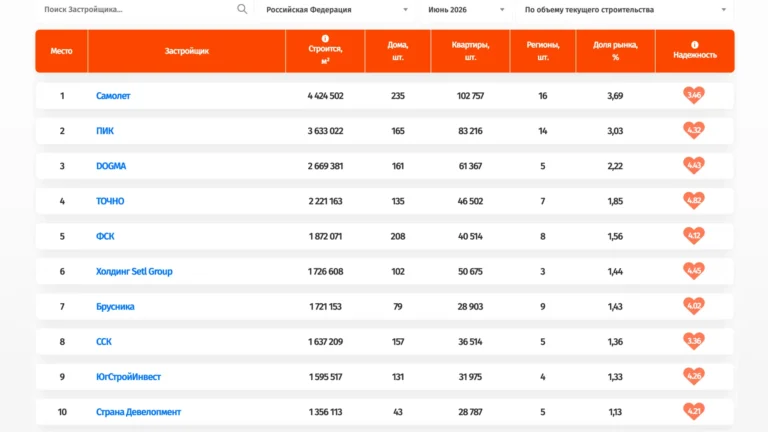Sort by Дома, шт. column header
The width and height of the screenshot is (768, 432).
click(x=398, y=51)
